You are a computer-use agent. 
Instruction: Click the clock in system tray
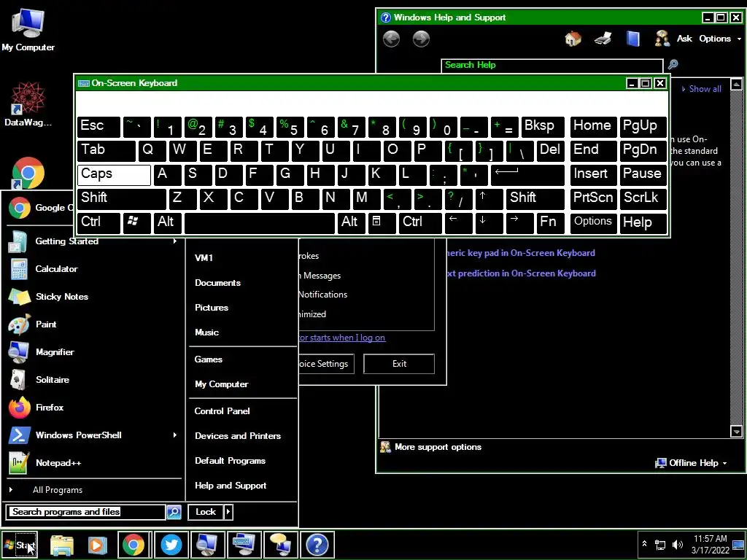[711, 544]
